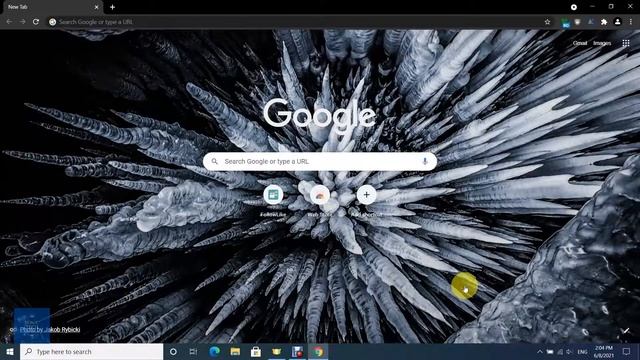Open Cortana circle in the taskbar
The width and height of the screenshot is (640, 360).
coord(173,351)
